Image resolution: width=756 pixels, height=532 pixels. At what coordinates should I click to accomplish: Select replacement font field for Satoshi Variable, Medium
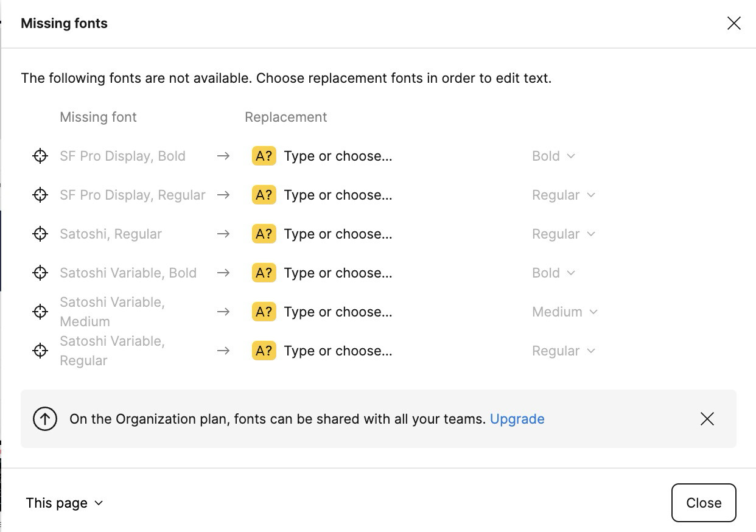pyautogui.click(x=338, y=312)
